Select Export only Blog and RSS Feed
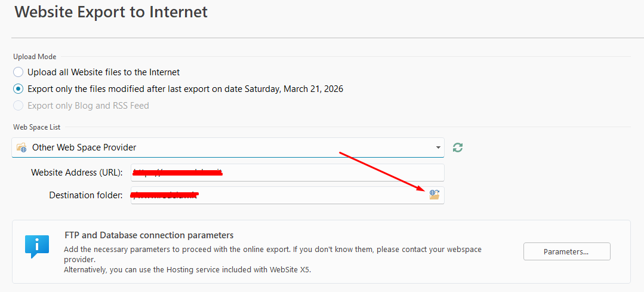This screenshot has width=644, height=292. (x=19, y=106)
